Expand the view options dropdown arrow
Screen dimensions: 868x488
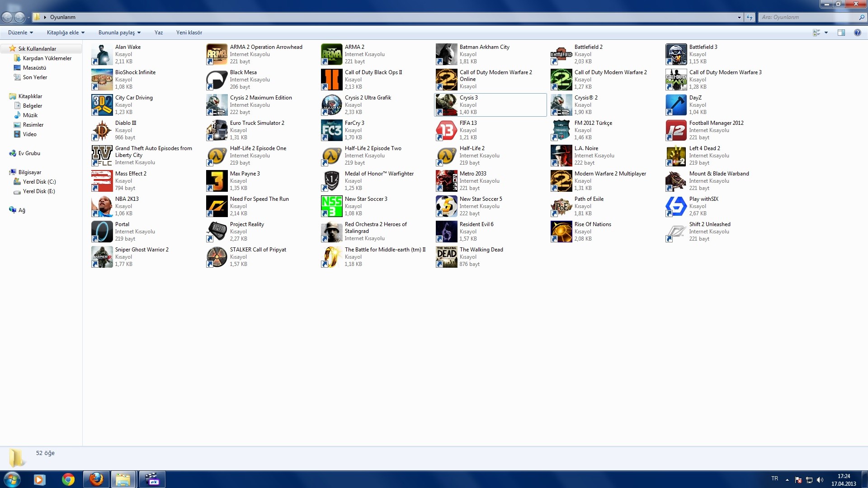point(826,33)
